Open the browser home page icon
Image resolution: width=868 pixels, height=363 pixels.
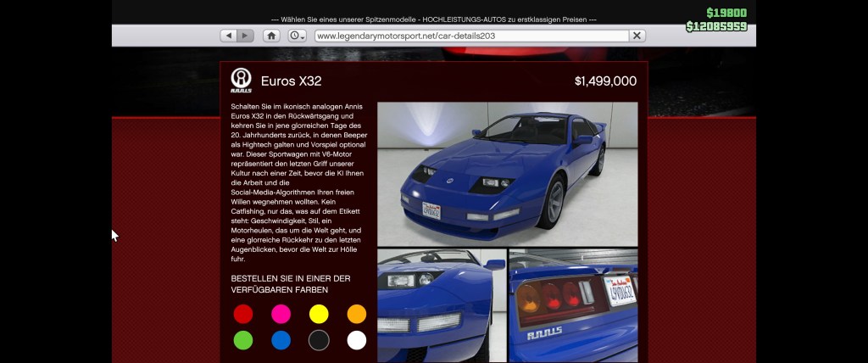point(271,36)
